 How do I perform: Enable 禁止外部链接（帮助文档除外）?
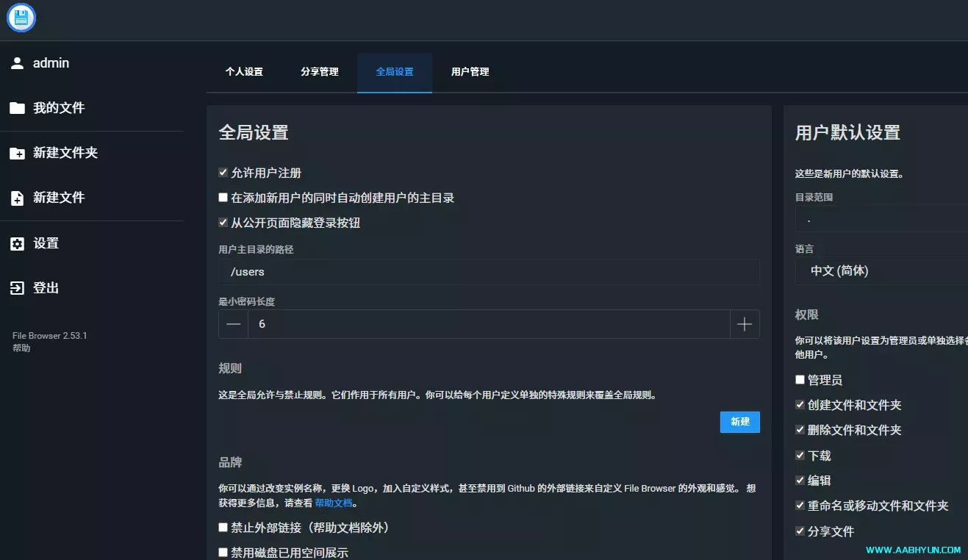(x=223, y=527)
